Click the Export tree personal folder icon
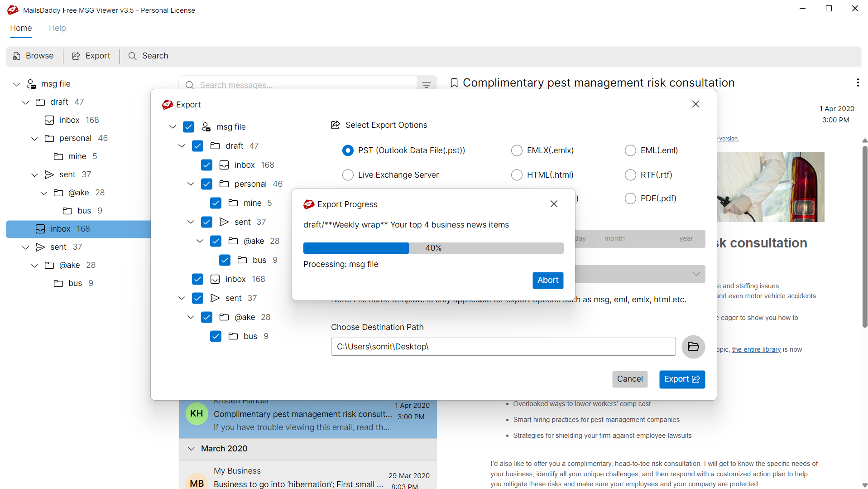 (x=224, y=184)
